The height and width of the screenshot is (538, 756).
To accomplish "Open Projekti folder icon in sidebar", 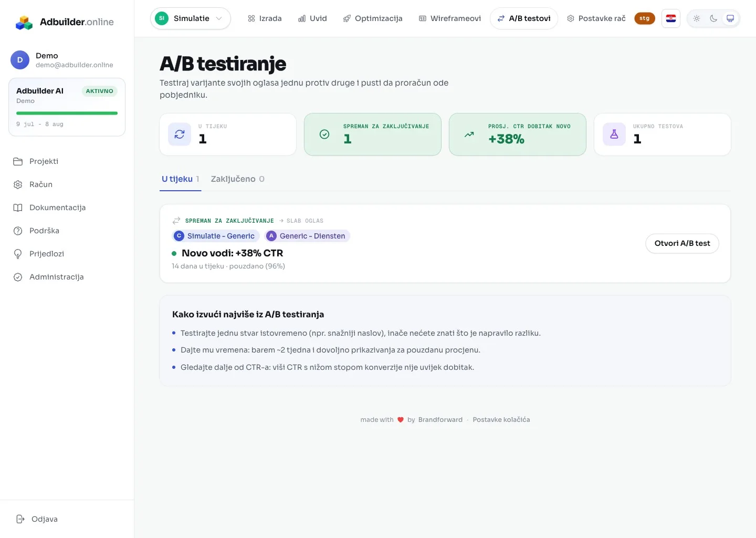I will tap(18, 161).
